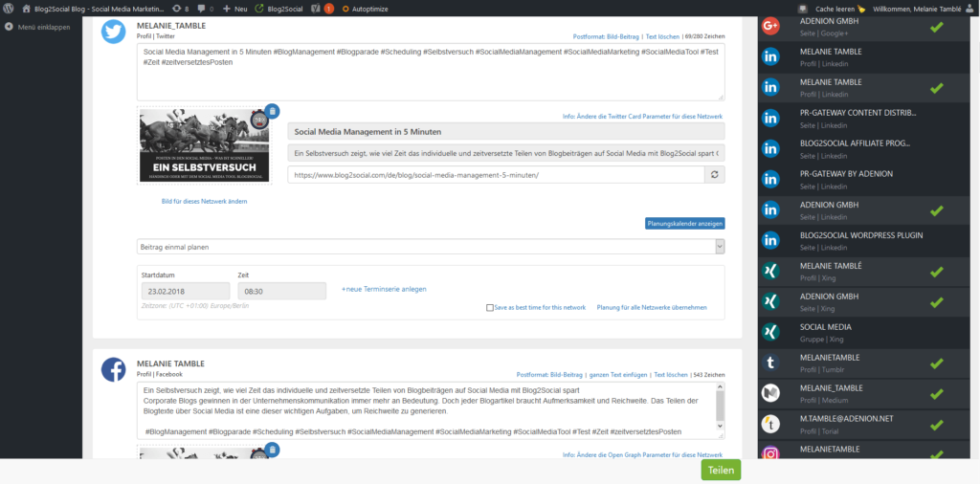
Task: Click Postformat: Bild-Beitrag link in Twitter post
Action: (x=605, y=37)
